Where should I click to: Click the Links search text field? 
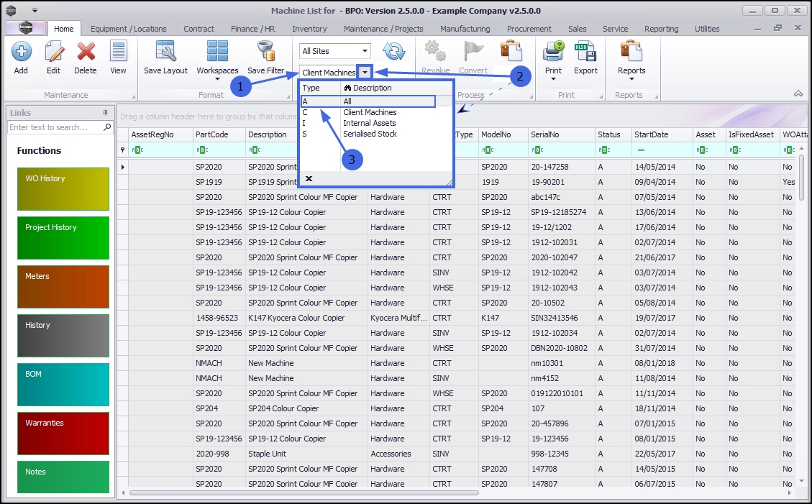(x=55, y=127)
